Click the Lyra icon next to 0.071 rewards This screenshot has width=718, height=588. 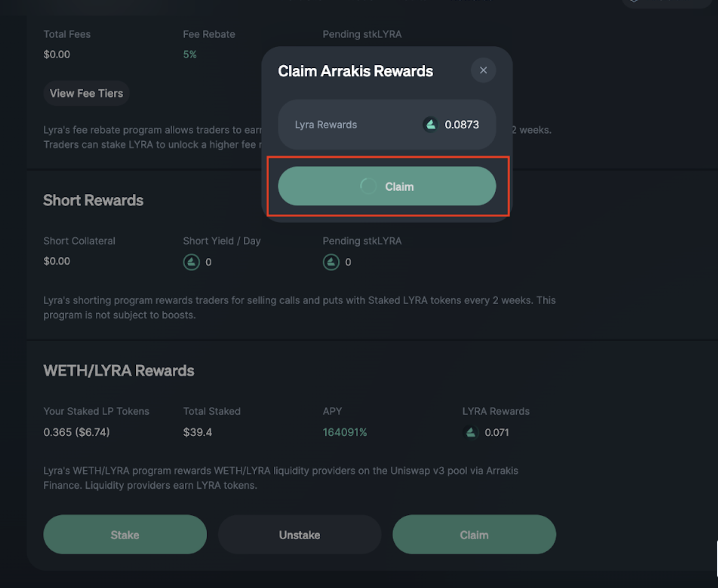pos(470,432)
